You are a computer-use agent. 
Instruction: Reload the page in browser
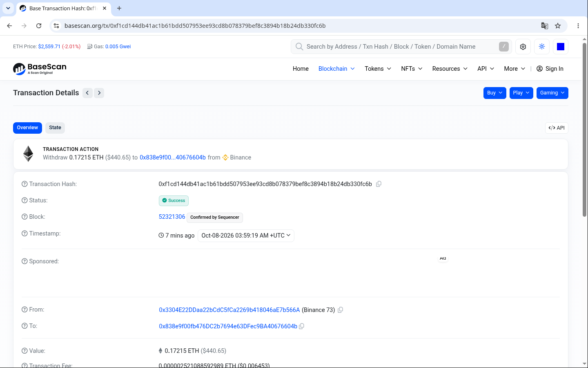[x=39, y=26]
